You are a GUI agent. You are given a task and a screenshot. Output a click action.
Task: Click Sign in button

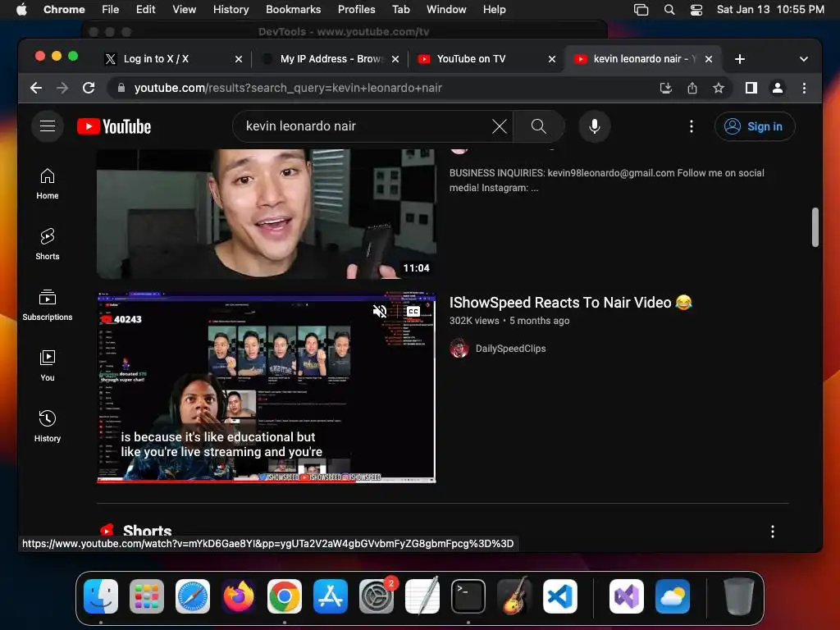(x=755, y=126)
